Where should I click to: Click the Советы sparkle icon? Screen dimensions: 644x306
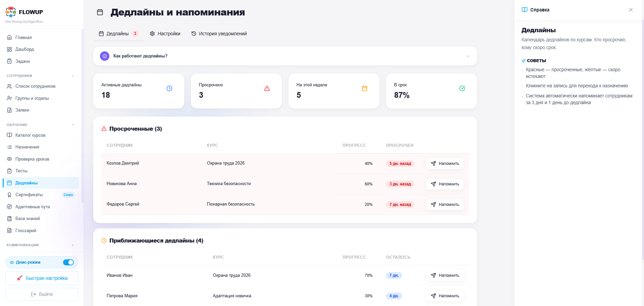[x=524, y=61]
